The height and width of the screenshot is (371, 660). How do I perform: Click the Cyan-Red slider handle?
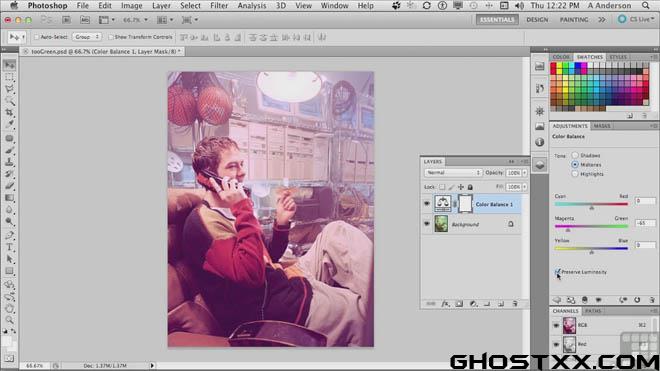coord(591,208)
